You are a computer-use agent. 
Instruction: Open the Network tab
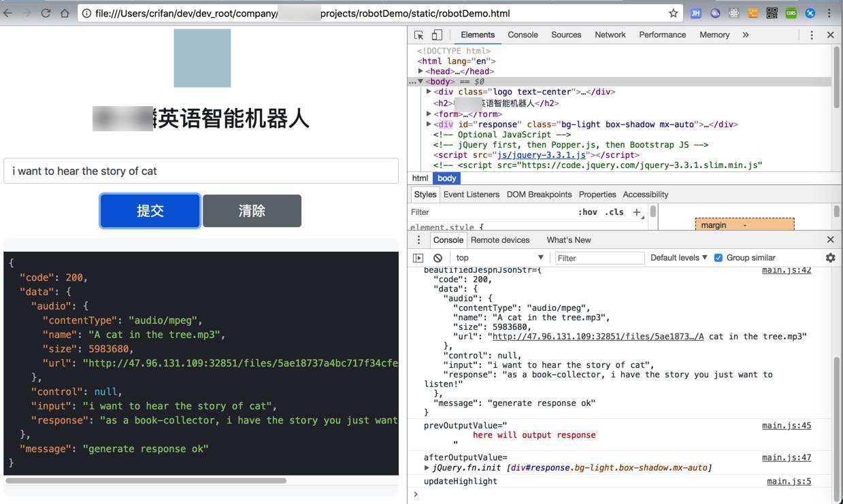[610, 35]
